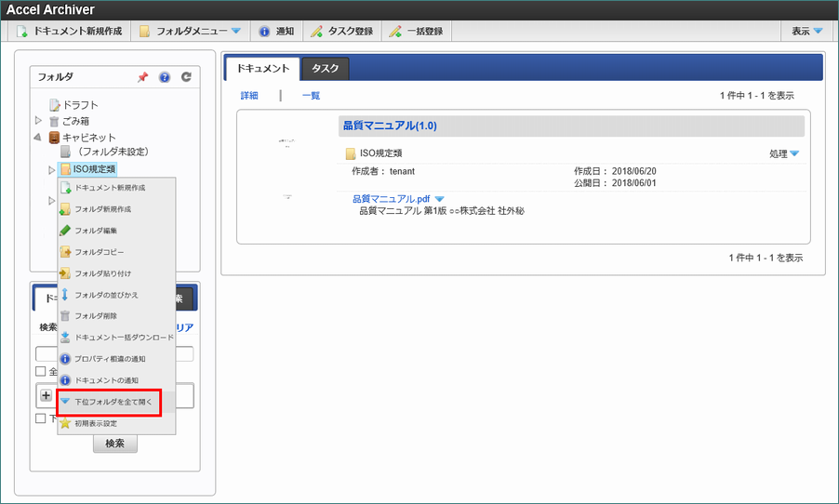The image size is (839, 504).
Task: Select 下位フォルダを全て開く in the context menu
Action: 109,402
